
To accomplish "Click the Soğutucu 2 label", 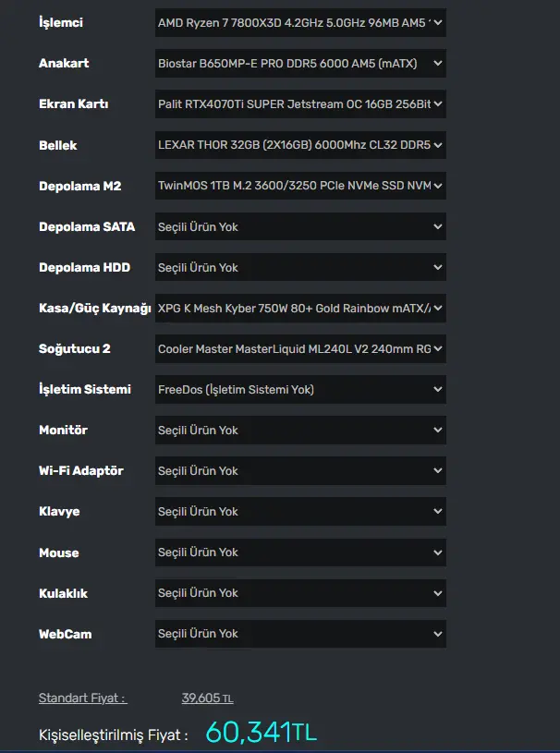I will [x=75, y=349].
